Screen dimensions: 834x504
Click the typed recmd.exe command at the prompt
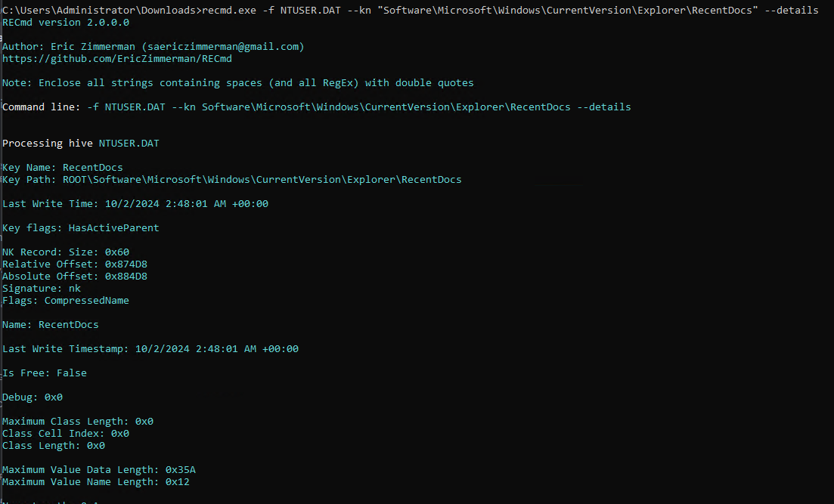510,10
